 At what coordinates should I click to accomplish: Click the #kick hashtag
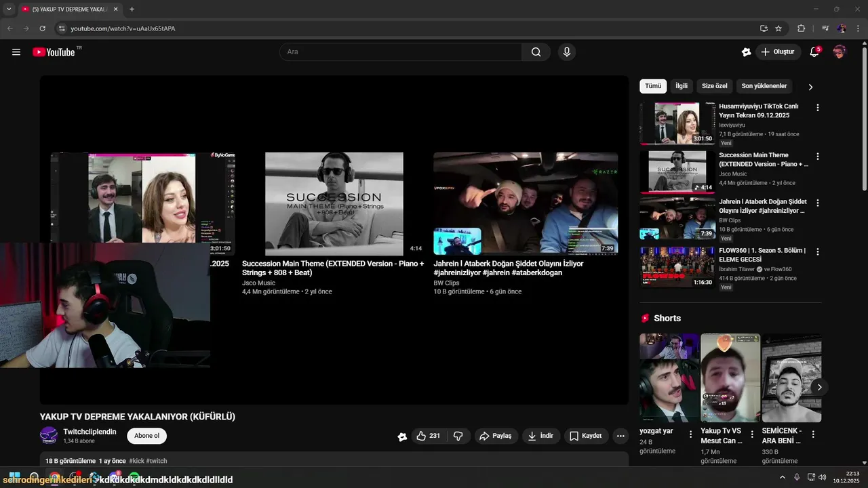point(136,461)
